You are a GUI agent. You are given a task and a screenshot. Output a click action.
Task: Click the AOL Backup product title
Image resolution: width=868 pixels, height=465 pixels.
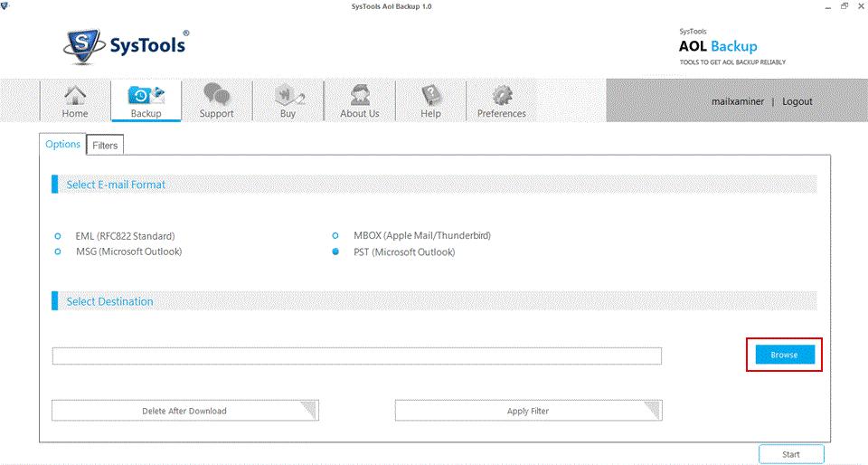tap(718, 46)
